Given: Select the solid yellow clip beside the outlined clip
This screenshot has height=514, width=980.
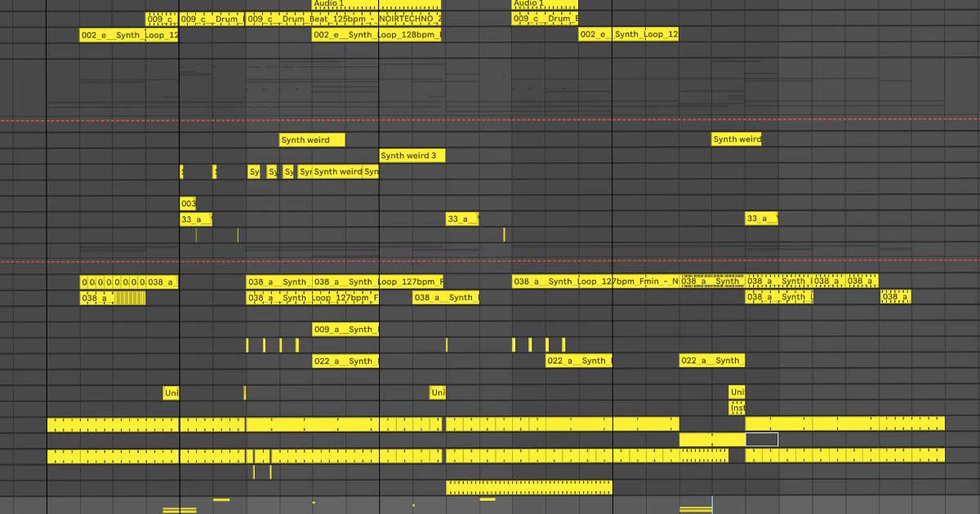Looking at the screenshot, I should point(712,440).
